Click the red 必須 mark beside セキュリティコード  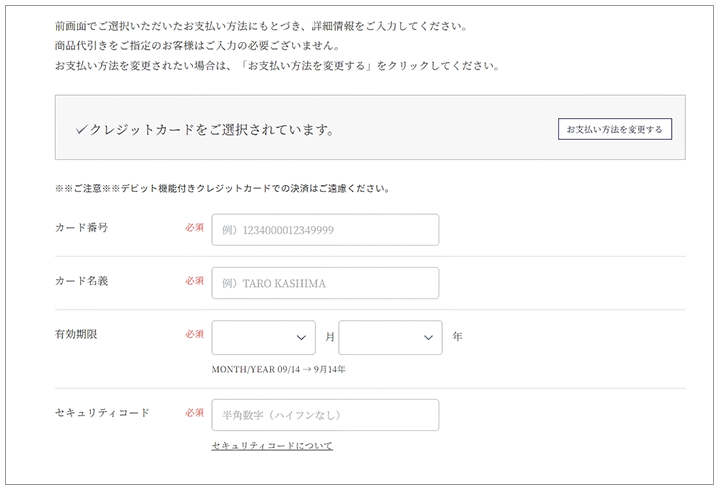pos(194,413)
